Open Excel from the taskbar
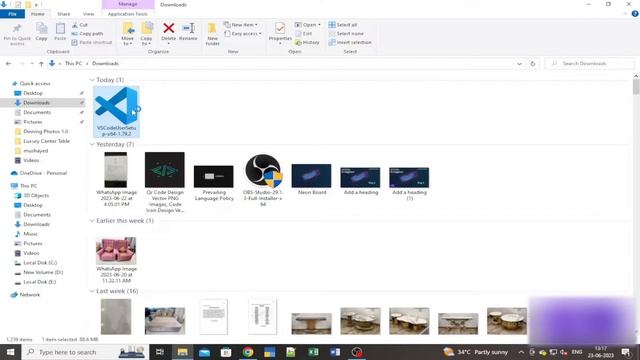 313,352
